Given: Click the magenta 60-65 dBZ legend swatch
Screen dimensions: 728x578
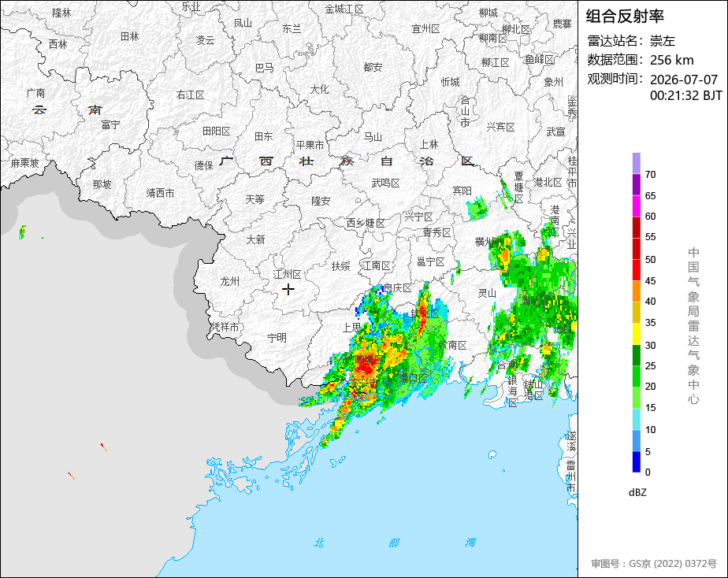Looking at the screenshot, I should (x=637, y=206).
